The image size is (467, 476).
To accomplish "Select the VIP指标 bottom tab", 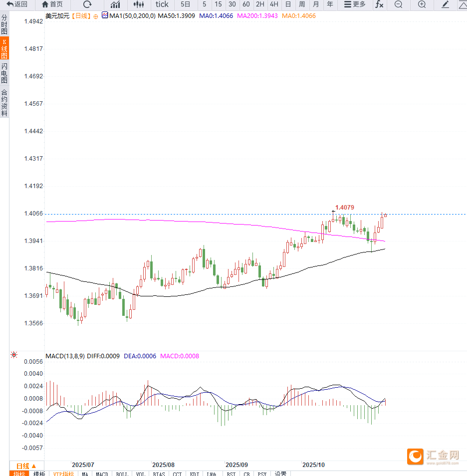I will click(63, 474).
